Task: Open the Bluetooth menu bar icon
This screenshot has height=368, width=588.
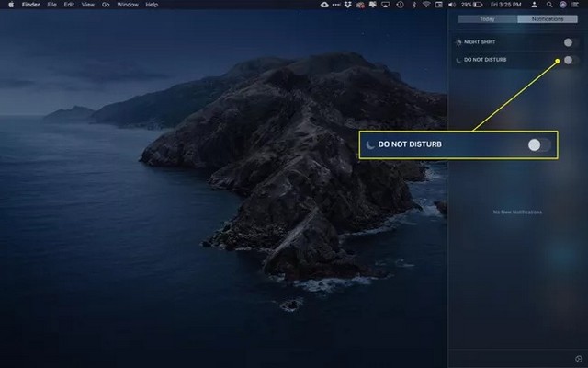Action: [413, 5]
